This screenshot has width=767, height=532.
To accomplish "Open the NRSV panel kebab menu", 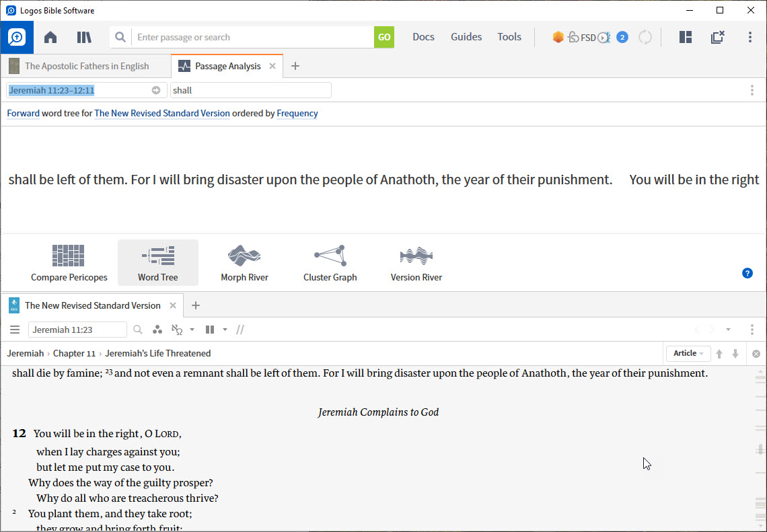I will [x=752, y=330].
